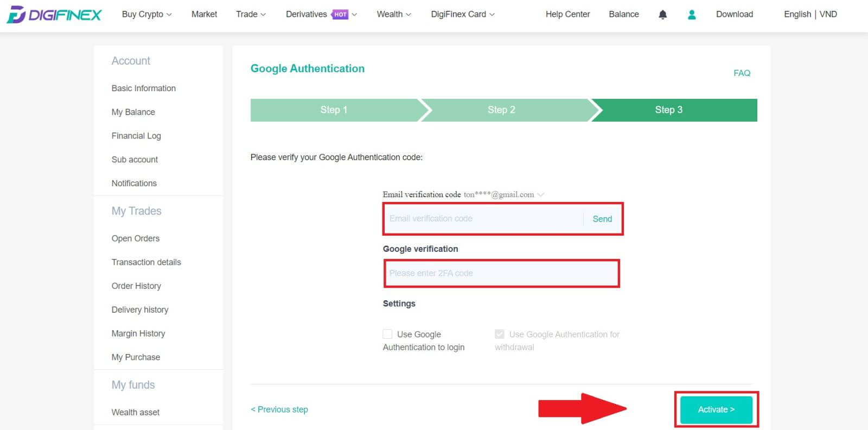This screenshot has height=430, width=868.
Task: Open the notification bell
Action: pyautogui.click(x=663, y=14)
